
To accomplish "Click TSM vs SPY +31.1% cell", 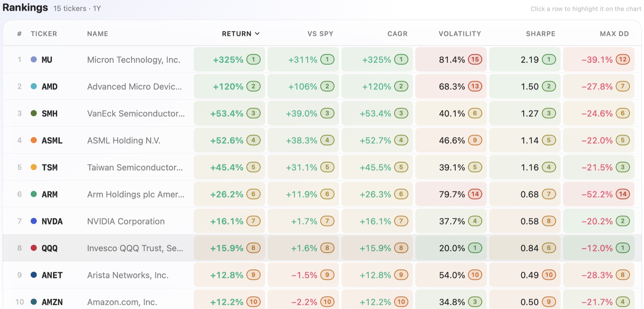I will click(x=303, y=167).
